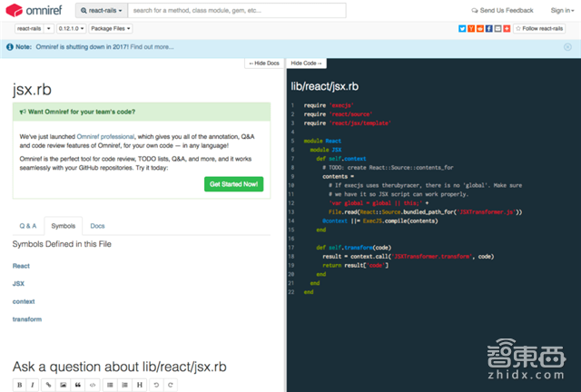The image size is (581, 392).
Task: Share on Reddit icon
Action: pyautogui.click(x=481, y=28)
